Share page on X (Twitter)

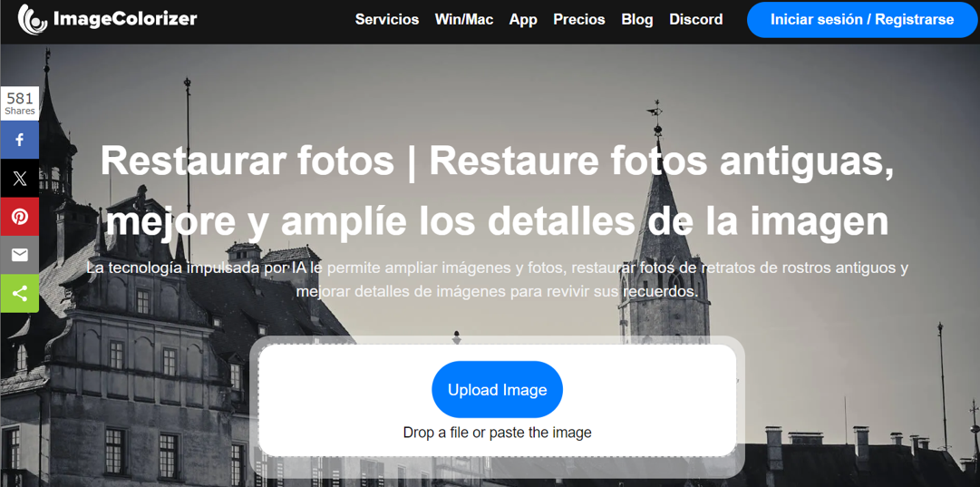point(19,179)
